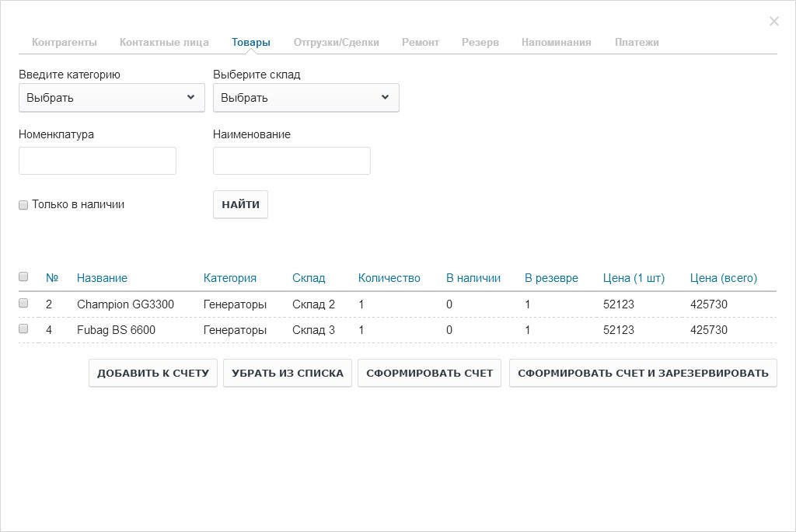Select the Fubag BS 6600 name cell
This screenshot has width=796, height=532.
click(117, 330)
